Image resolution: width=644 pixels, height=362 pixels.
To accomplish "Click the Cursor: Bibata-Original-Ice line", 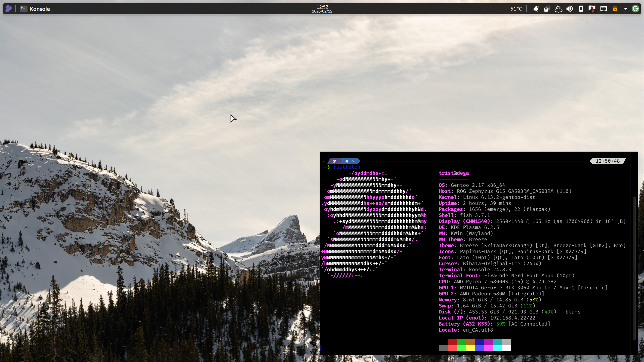I will (x=490, y=264).
